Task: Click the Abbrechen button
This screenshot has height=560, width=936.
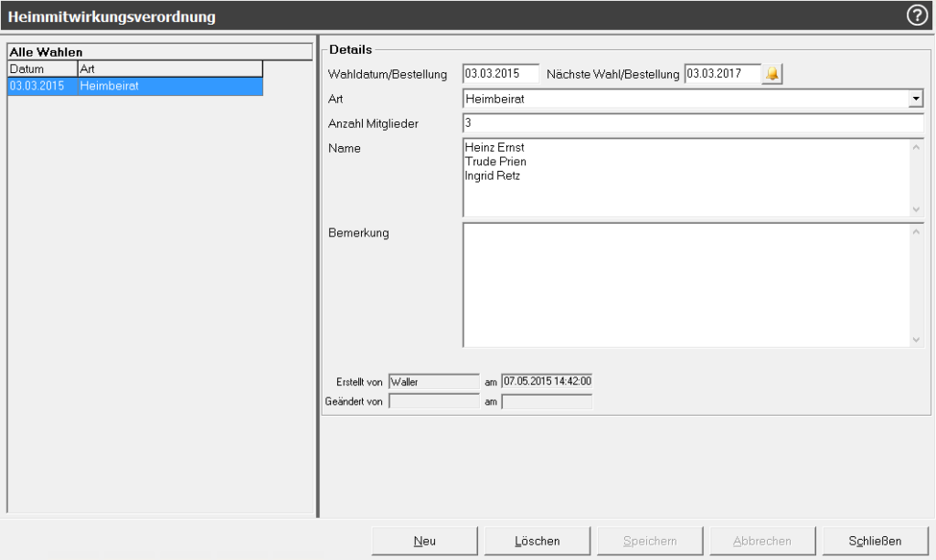Action: [762, 541]
